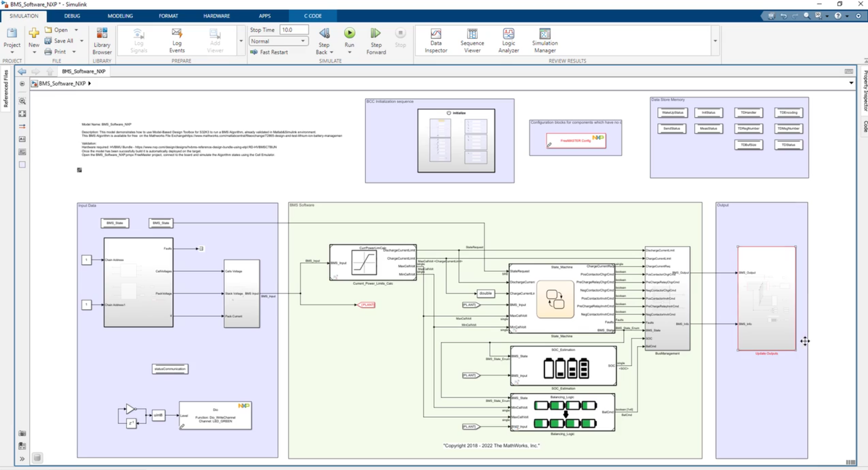
Task: Save the model from quick access toolbar
Action: 771,15
